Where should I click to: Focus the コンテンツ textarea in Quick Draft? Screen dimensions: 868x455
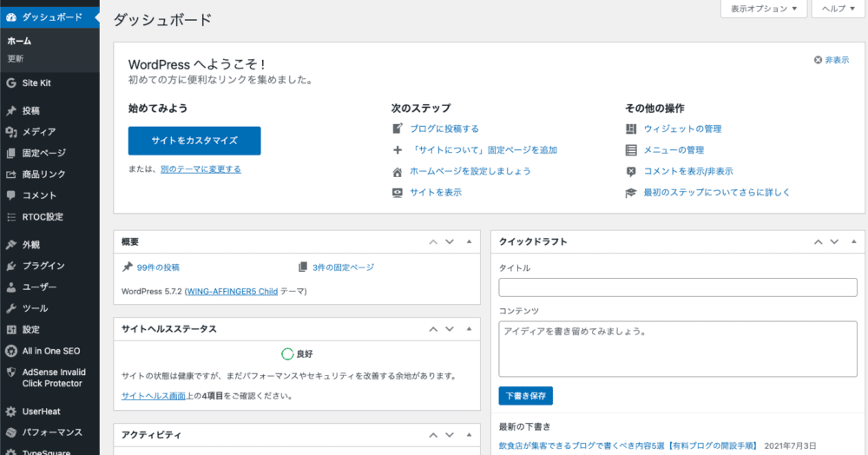pyautogui.click(x=678, y=349)
